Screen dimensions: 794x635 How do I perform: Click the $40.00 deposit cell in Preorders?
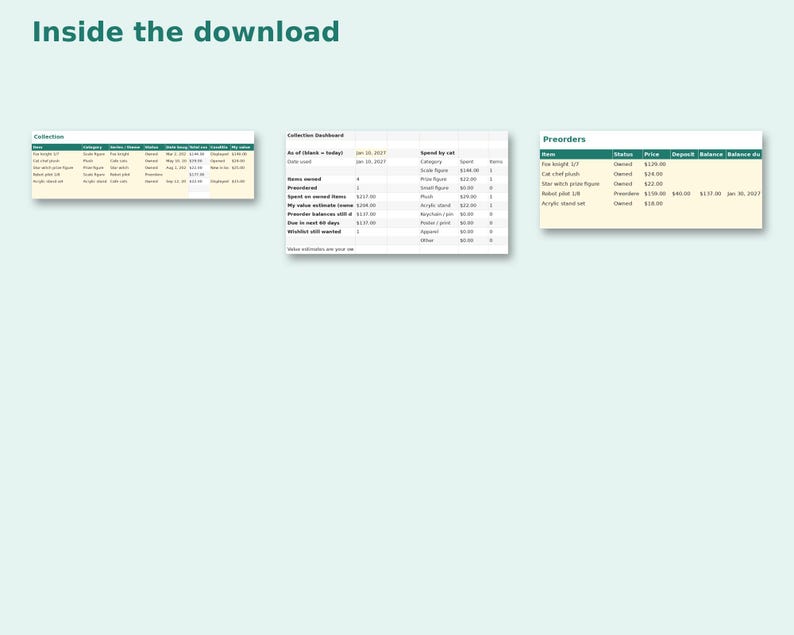(681, 193)
